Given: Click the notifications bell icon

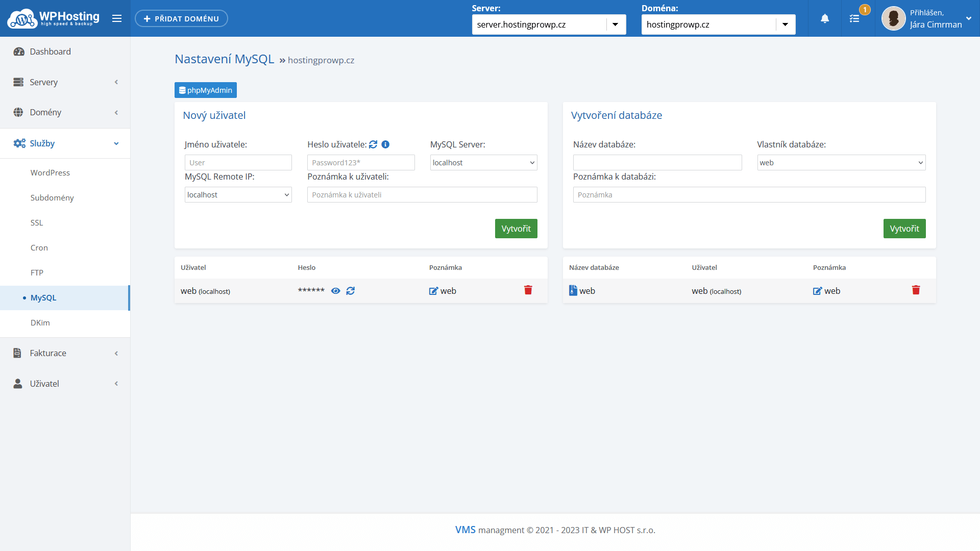Looking at the screenshot, I should [x=824, y=19].
